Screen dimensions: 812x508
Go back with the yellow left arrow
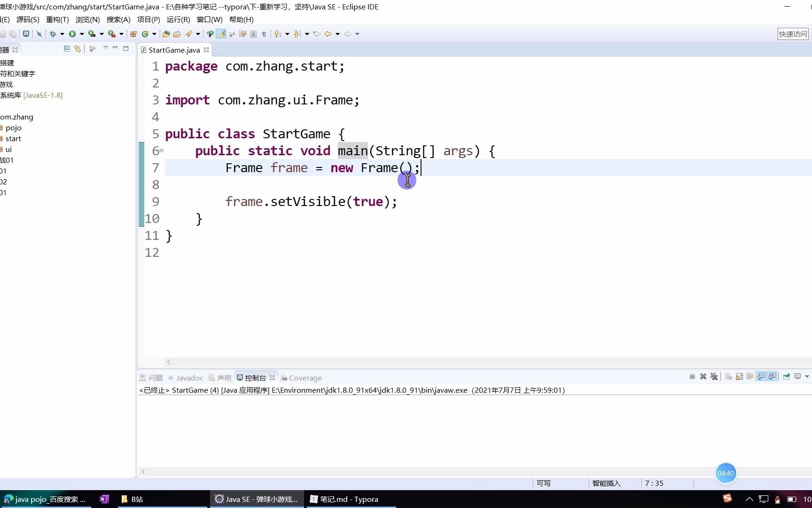(x=328, y=34)
